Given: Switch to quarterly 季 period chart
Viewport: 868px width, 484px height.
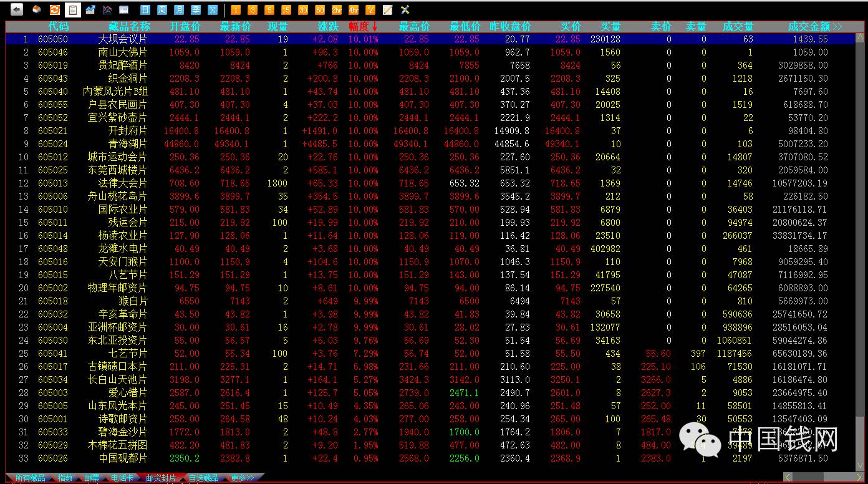Looking at the screenshot, I should (196, 10).
